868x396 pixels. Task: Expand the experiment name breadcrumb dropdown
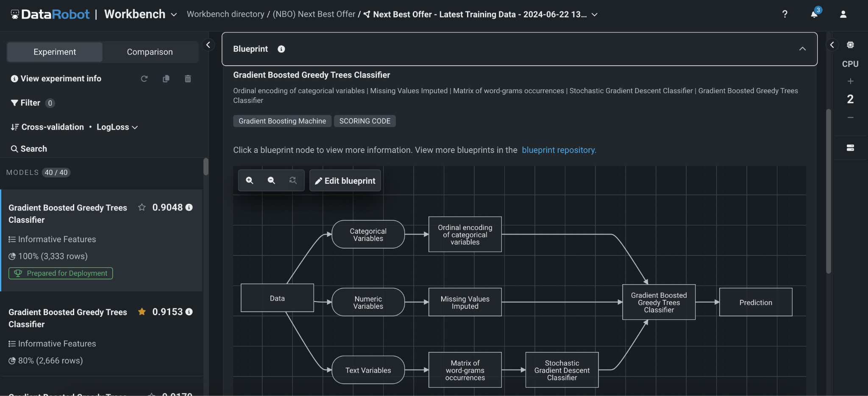pos(595,14)
